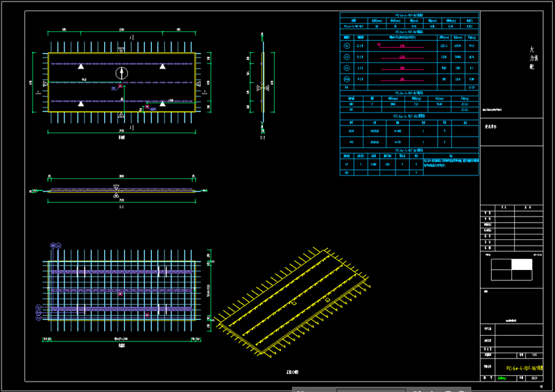The width and height of the screenshot is (555, 392).
Task: Click the multi-line cyan note text in the bottom table
Action: (451, 163)
